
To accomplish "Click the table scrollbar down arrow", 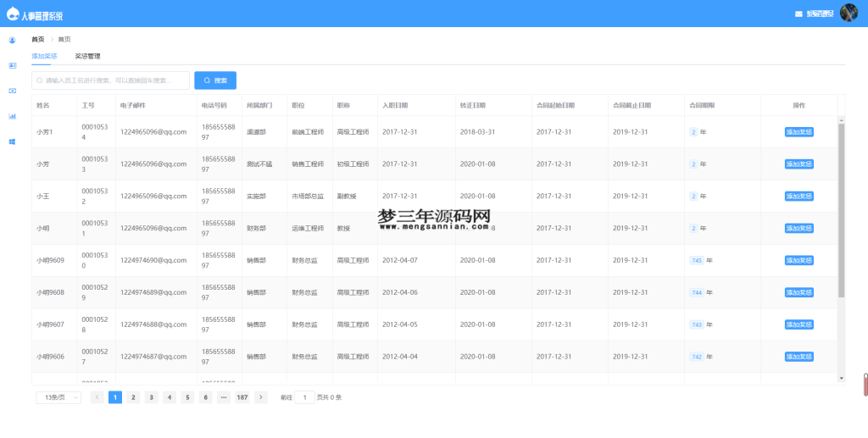I will [x=842, y=378].
